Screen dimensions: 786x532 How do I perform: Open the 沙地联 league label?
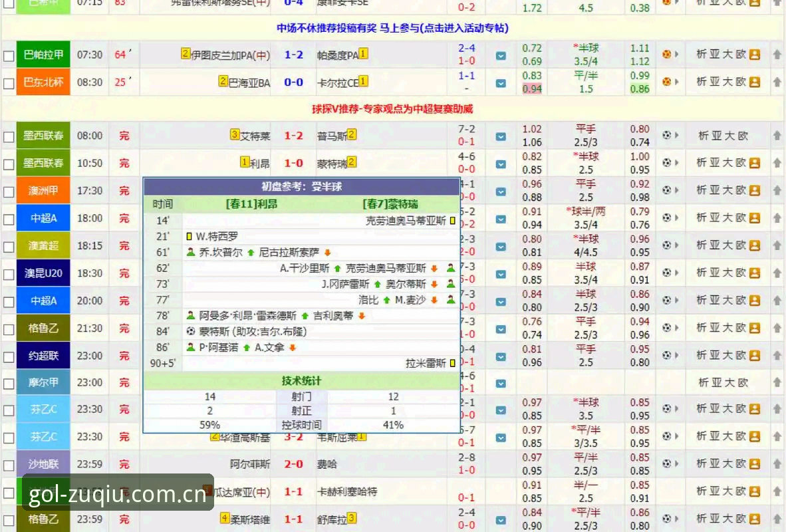coord(43,464)
